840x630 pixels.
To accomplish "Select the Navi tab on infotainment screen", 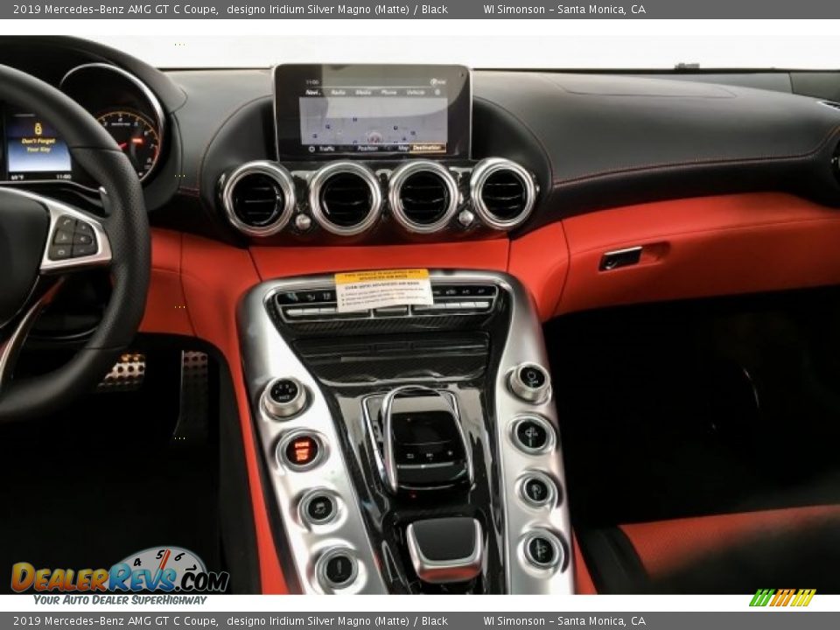I will 313,92.
